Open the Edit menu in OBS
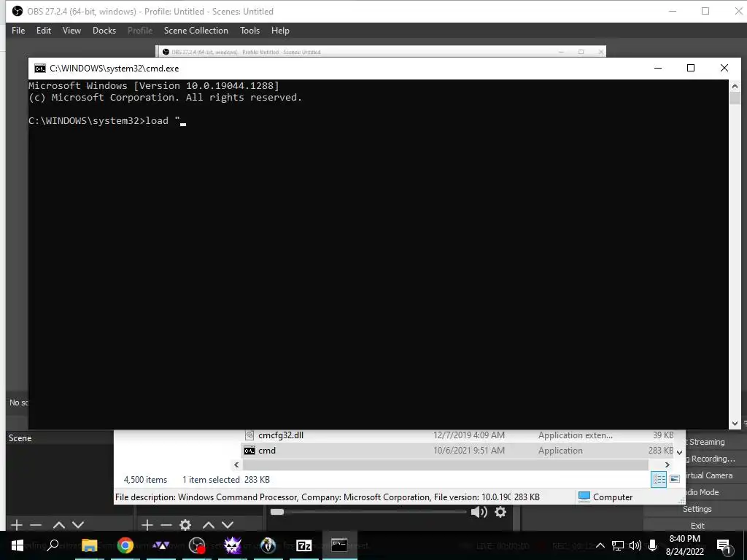The height and width of the screenshot is (560, 747). [x=44, y=31]
